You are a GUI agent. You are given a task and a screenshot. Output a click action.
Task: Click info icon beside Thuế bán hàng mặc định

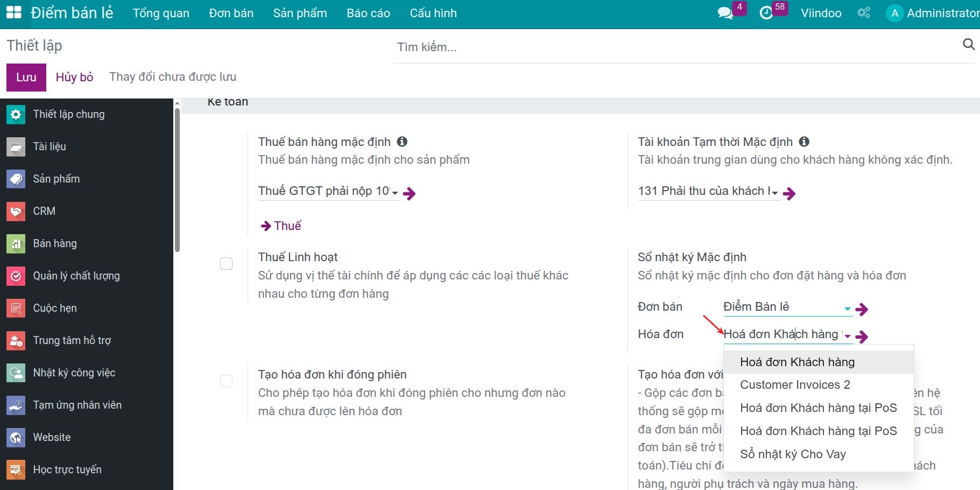402,142
